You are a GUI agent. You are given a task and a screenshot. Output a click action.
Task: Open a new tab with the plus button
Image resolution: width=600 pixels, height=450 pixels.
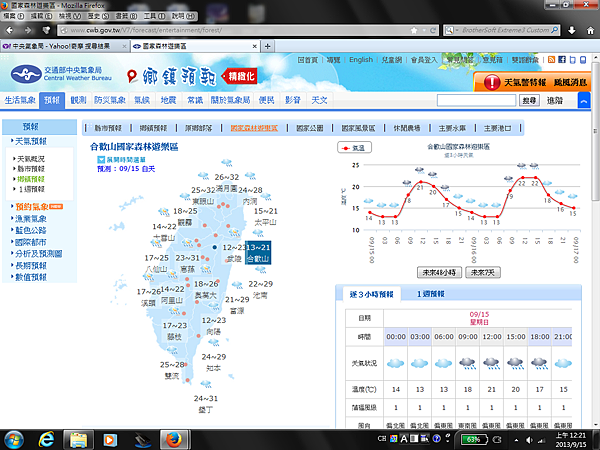(267, 46)
